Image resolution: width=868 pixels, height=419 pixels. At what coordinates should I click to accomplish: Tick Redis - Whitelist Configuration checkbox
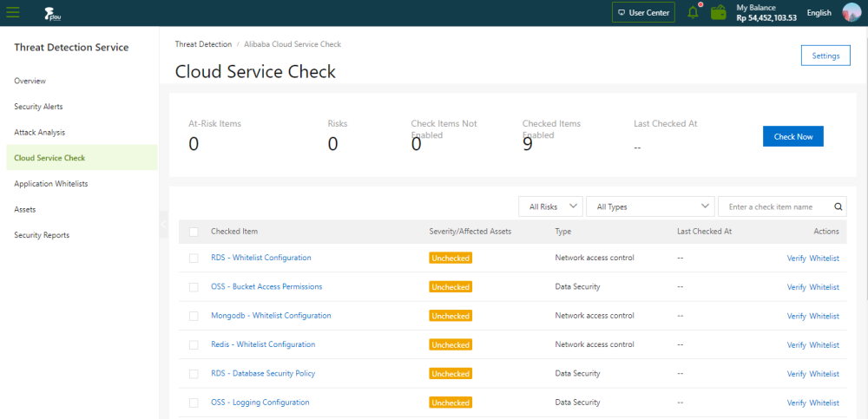194,345
